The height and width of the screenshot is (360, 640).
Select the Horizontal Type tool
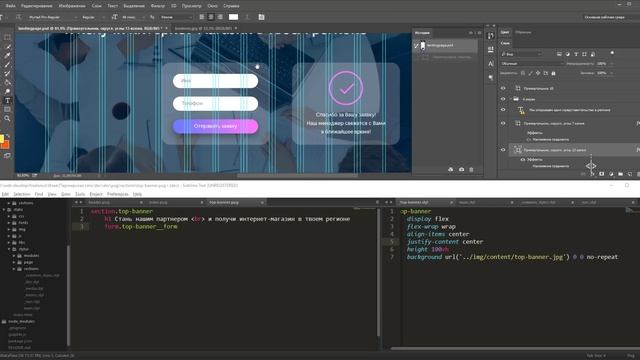pos(7,100)
